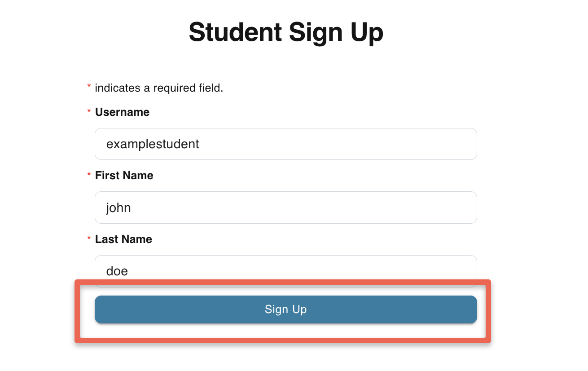
Task: Click into the Last Name field
Action: pos(285,268)
